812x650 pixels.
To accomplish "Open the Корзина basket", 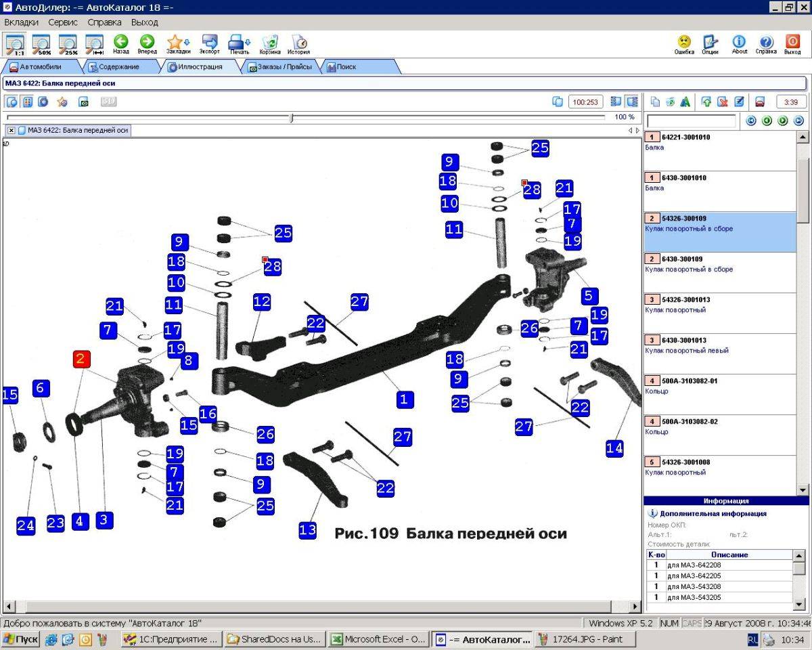I will 270,44.
